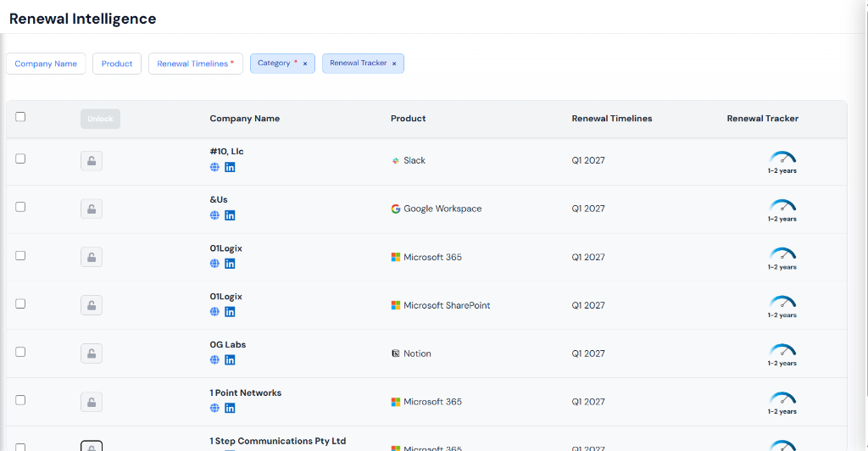Check the 01Logix Microsoft 365 row checkbox
This screenshot has width=868, height=451.
click(x=20, y=256)
